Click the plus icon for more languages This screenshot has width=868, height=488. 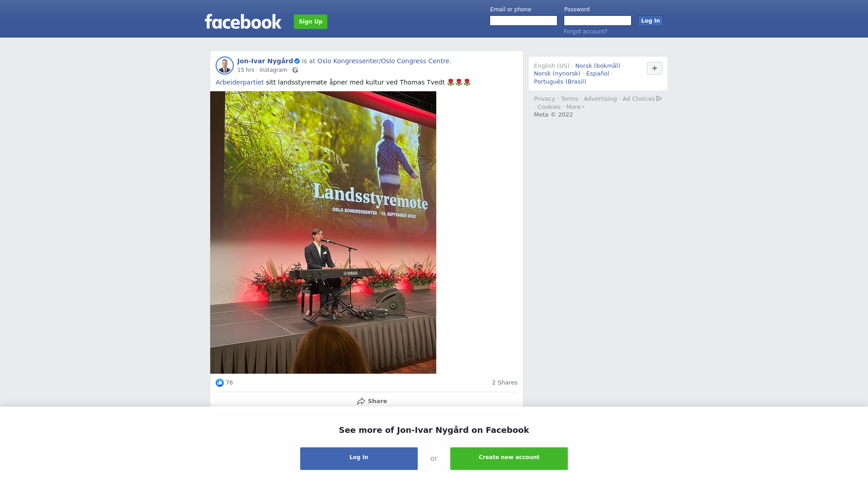(x=655, y=68)
